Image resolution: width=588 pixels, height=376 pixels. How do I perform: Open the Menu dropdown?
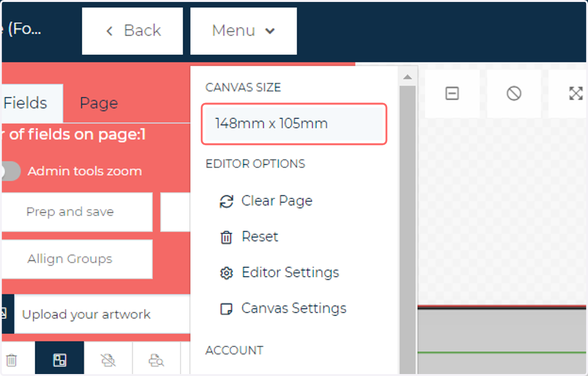244,31
